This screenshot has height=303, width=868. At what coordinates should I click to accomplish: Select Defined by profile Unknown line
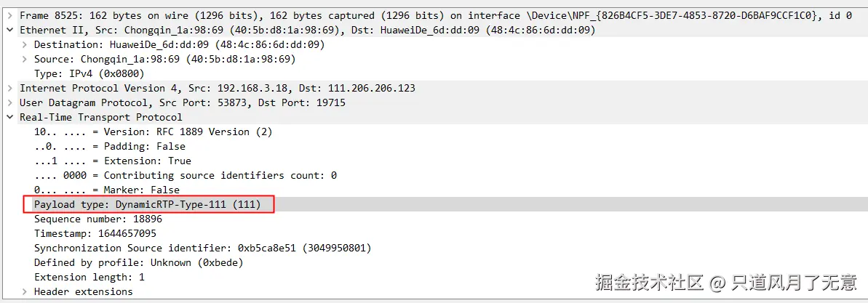(x=138, y=262)
